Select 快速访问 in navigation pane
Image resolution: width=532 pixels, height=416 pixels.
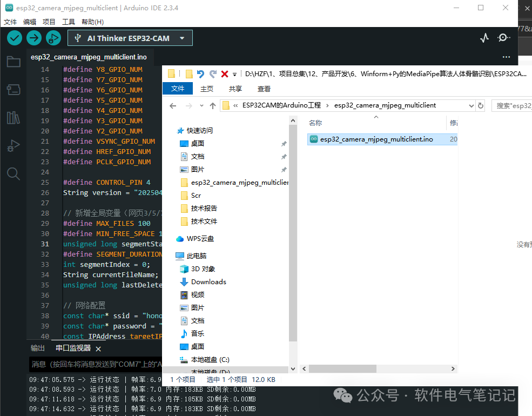click(x=199, y=131)
